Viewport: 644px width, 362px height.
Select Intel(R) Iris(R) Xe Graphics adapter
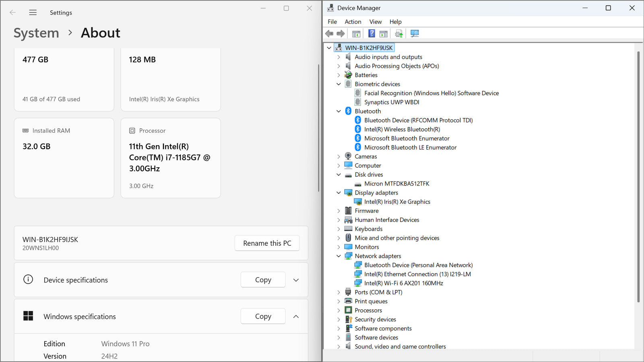coord(397,202)
